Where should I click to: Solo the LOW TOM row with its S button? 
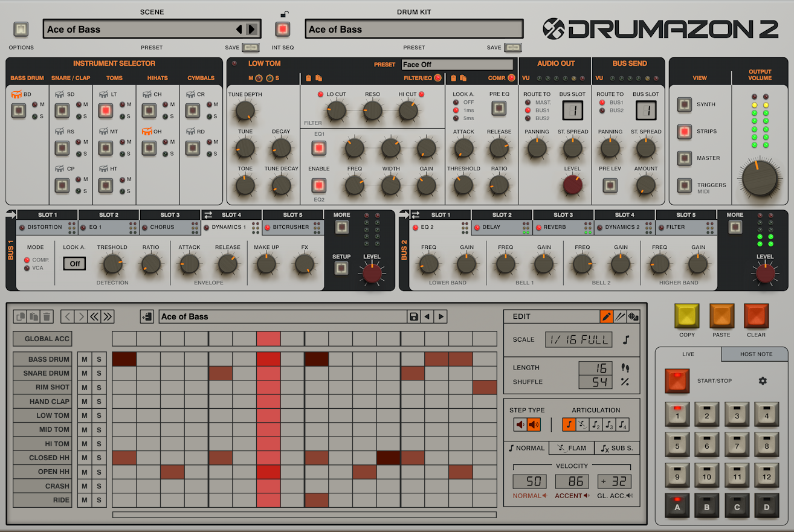99,415
